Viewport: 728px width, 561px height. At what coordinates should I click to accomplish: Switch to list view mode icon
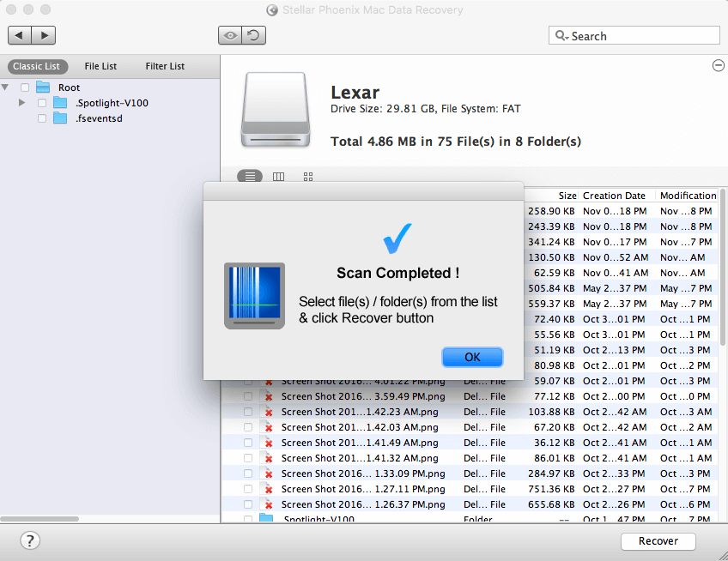tap(250, 177)
